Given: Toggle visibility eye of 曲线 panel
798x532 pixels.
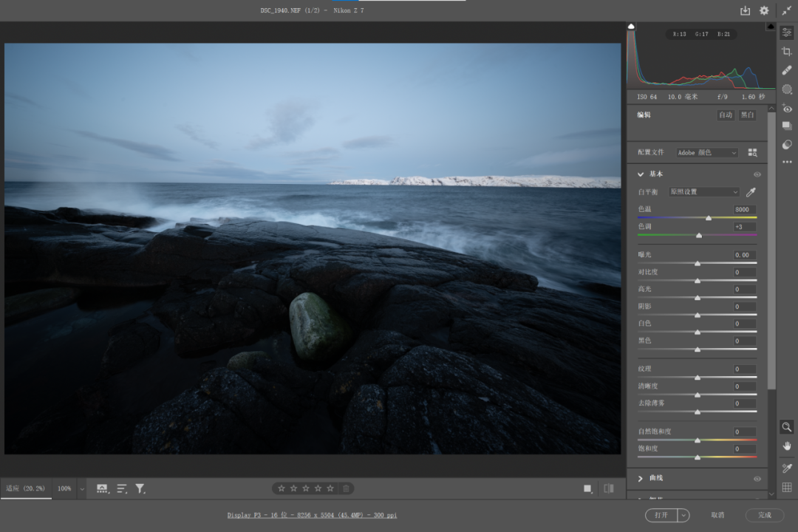Looking at the screenshot, I should tap(757, 479).
